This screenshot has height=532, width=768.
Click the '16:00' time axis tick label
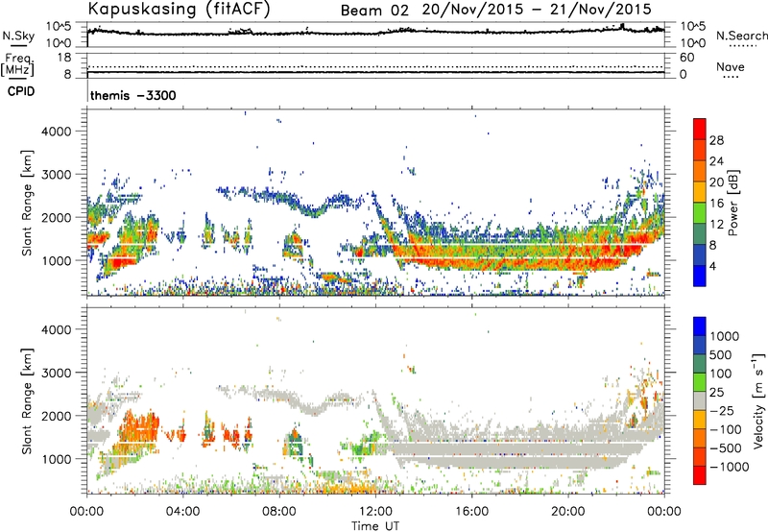(x=471, y=512)
